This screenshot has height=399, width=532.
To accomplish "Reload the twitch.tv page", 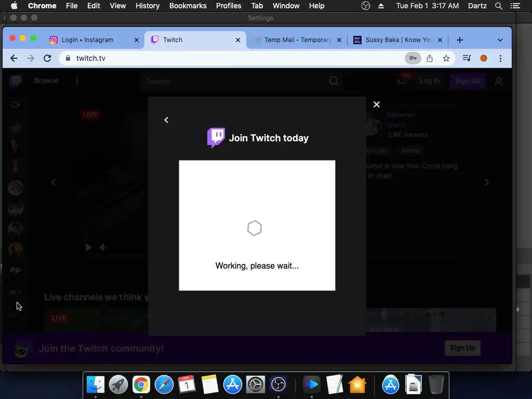I will pyautogui.click(x=47, y=58).
